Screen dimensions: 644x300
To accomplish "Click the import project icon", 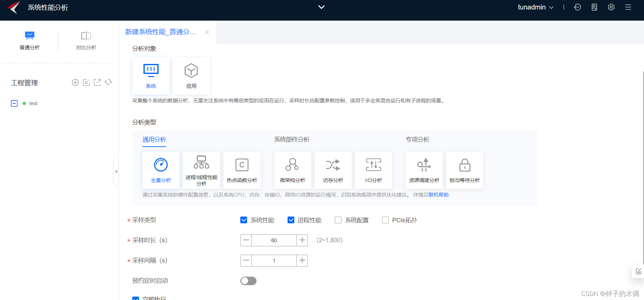I will [86, 82].
